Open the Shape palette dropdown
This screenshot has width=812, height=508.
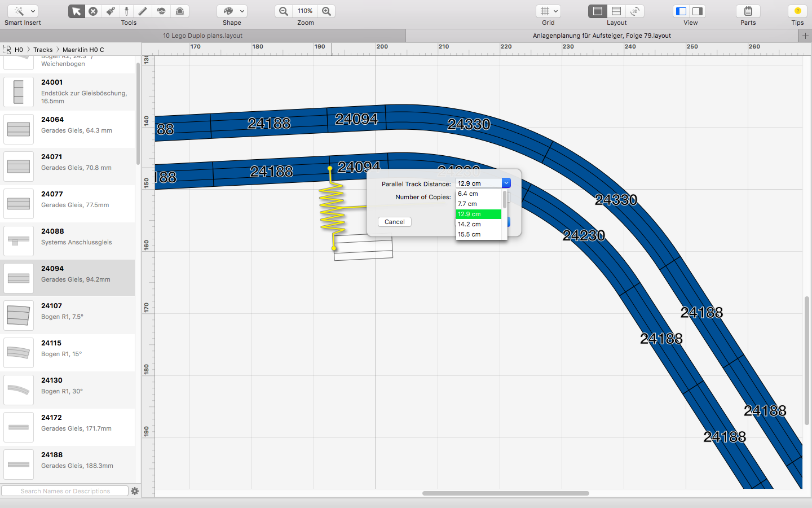coord(232,11)
